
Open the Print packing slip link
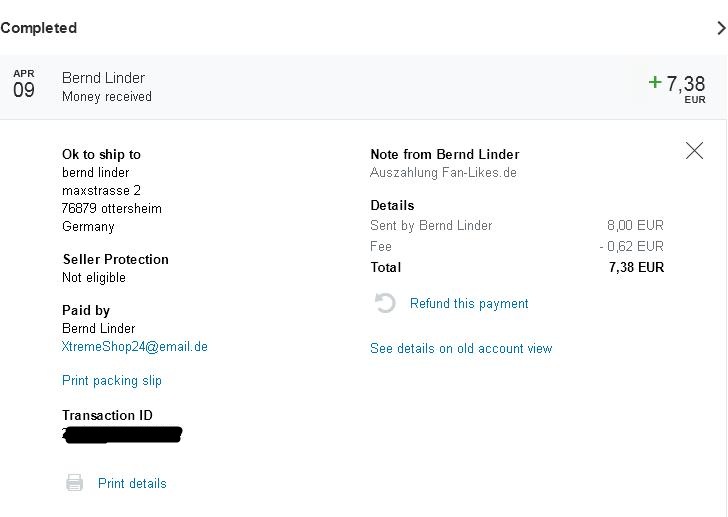tap(112, 381)
